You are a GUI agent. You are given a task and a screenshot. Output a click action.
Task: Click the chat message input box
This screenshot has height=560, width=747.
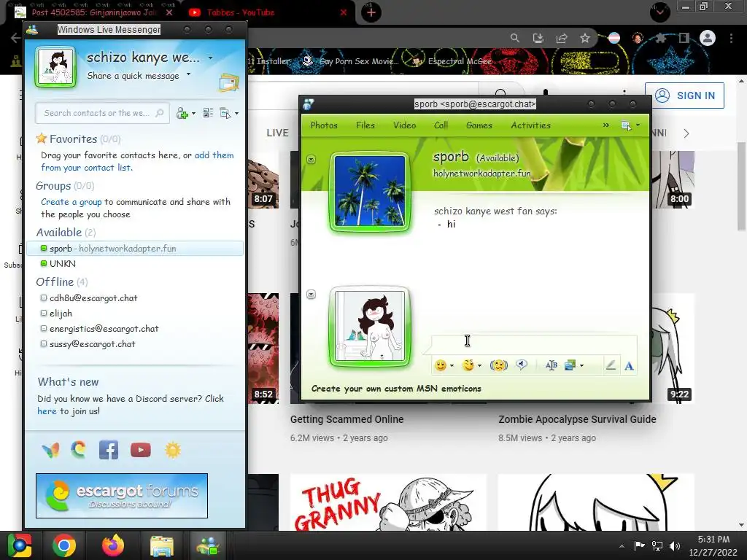(533, 345)
